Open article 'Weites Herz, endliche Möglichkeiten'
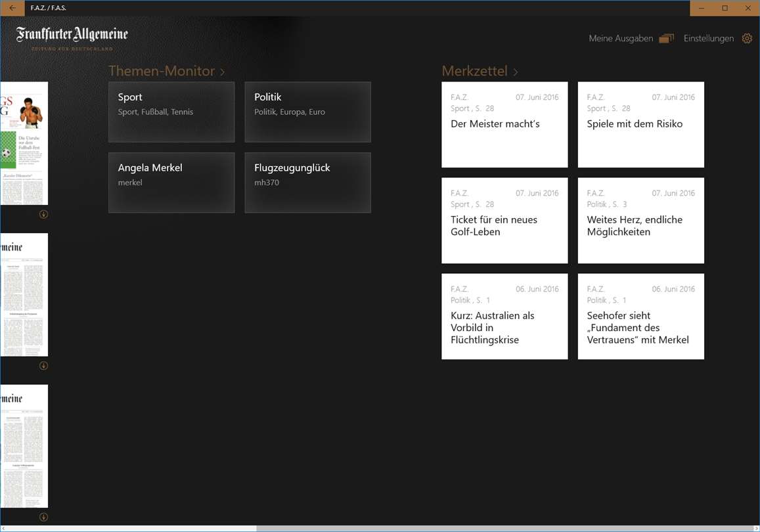Viewport: 760px width, 532px height. pyautogui.click(x=640, y=221)
